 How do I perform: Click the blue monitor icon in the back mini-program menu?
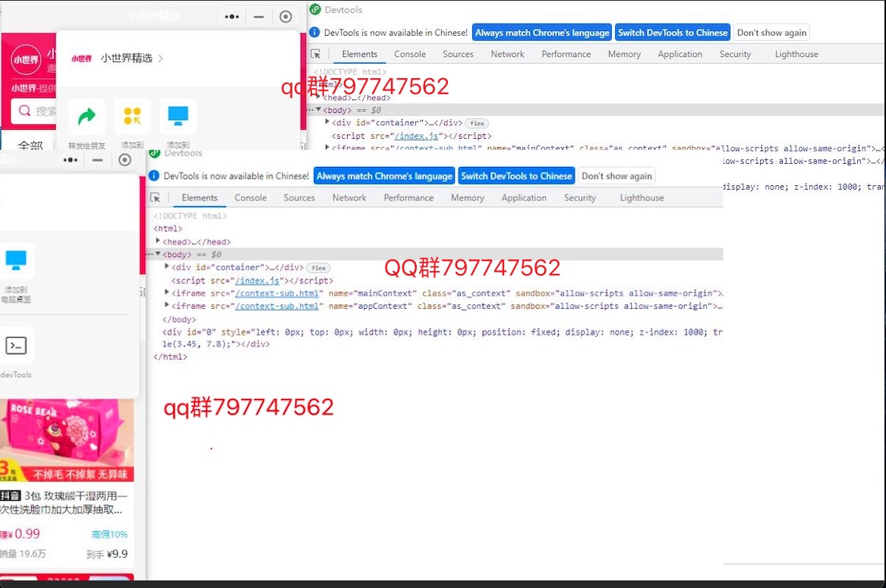click(x=178, y=116)
